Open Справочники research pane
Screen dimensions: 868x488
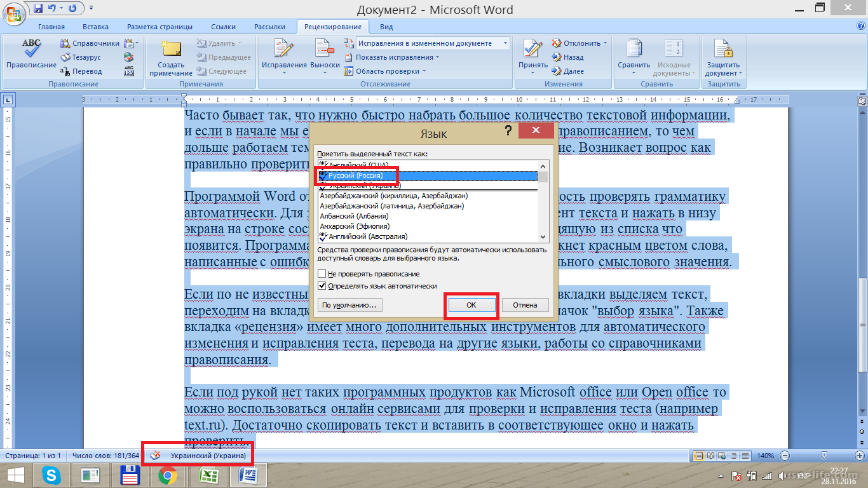point(90,43)
